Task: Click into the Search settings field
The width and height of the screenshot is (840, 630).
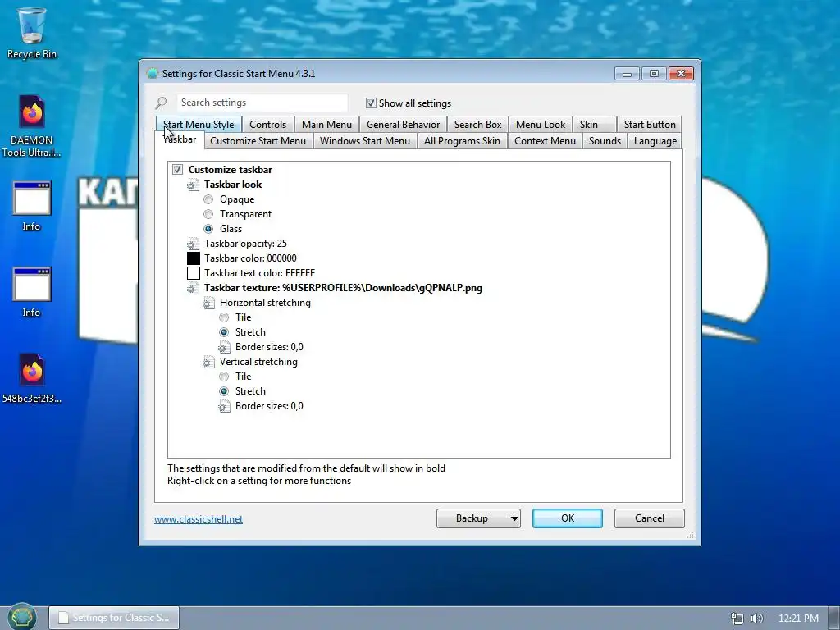Action: [x=262, y=103]
